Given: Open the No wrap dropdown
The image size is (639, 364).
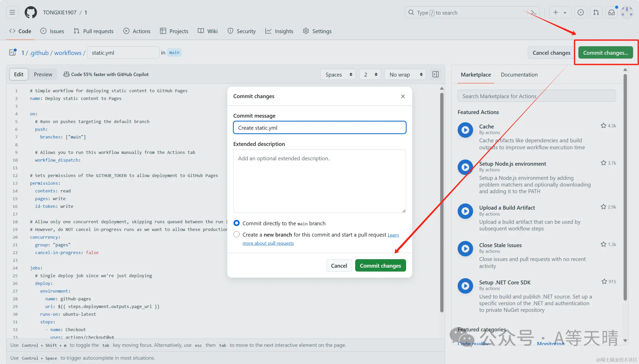Looking at the screenshot, I should tap(405, 74).
